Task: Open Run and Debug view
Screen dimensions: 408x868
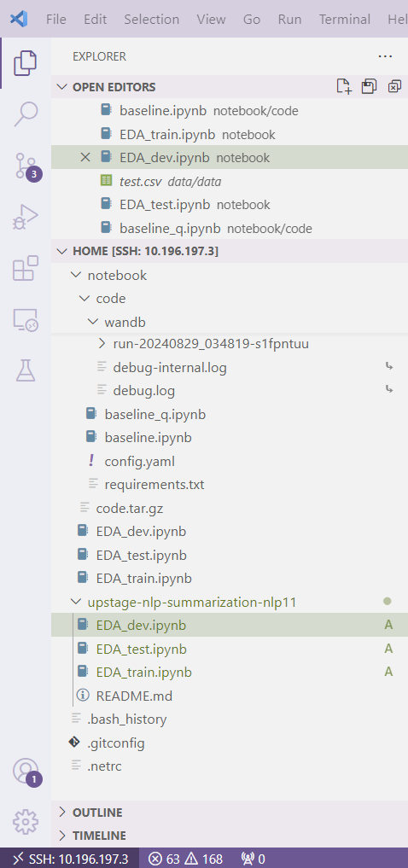Action: point(26,217)
